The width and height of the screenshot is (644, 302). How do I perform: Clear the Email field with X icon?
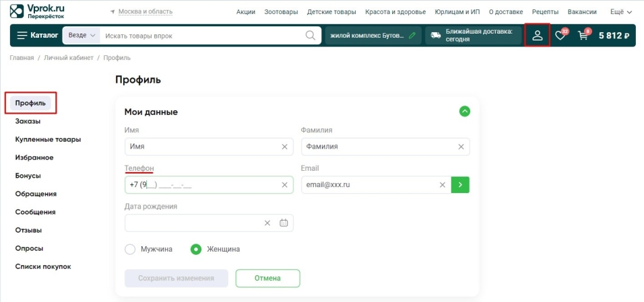click(443, 185)
